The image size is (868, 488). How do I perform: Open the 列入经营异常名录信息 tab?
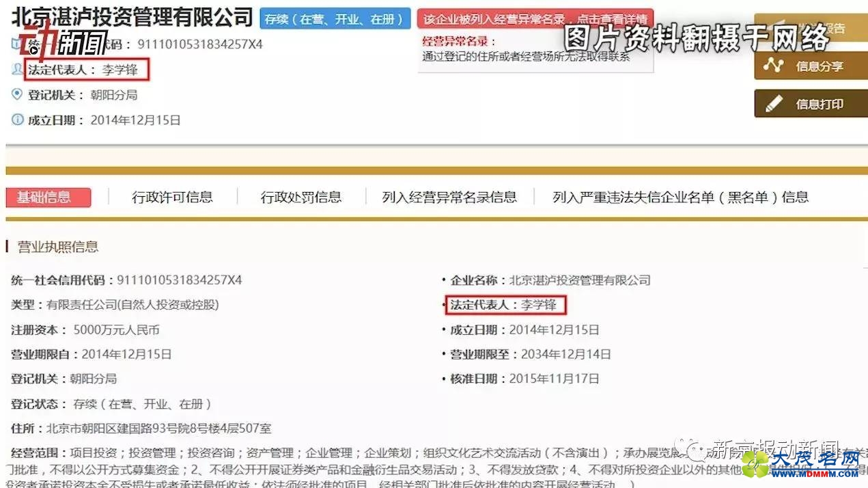click(x=449, y=198)
